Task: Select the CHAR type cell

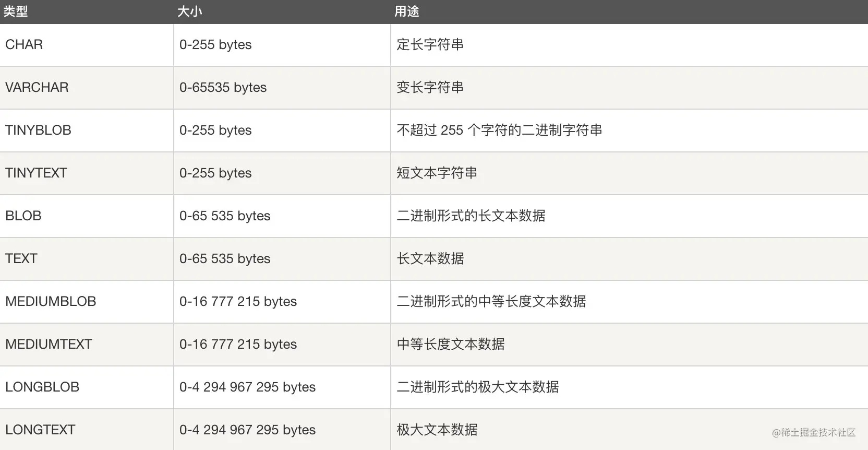Action: [24, 45]
